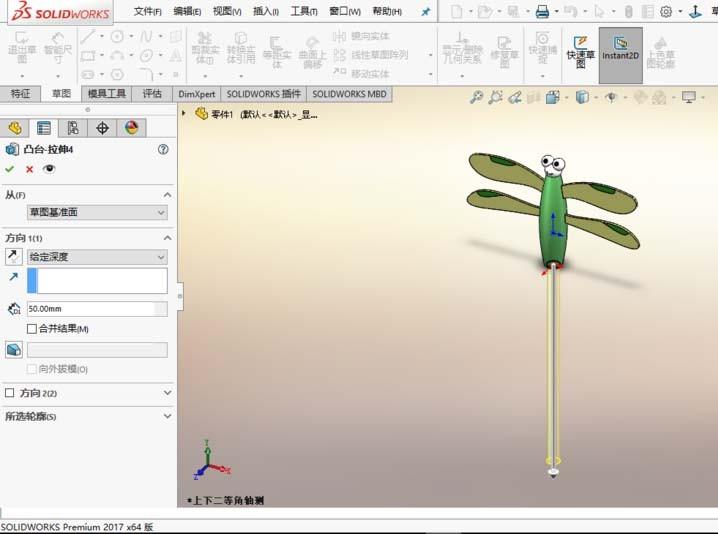Click the Zoom to Fit view icon

point(477,97)
